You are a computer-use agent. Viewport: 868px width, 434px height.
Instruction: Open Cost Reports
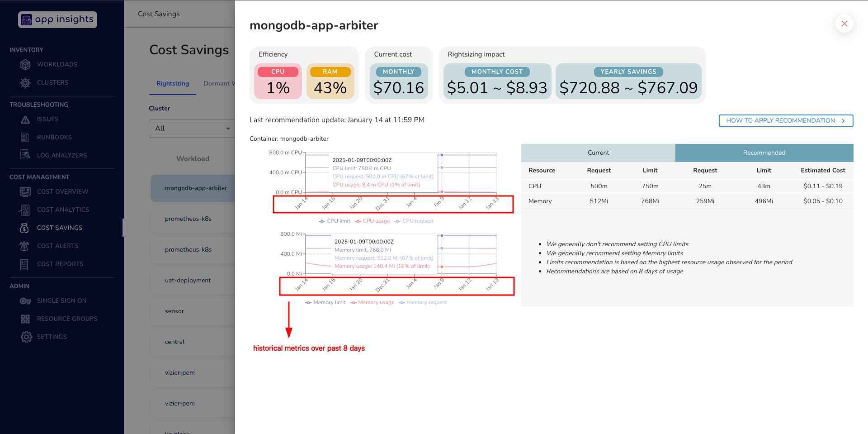coord(60,264)
